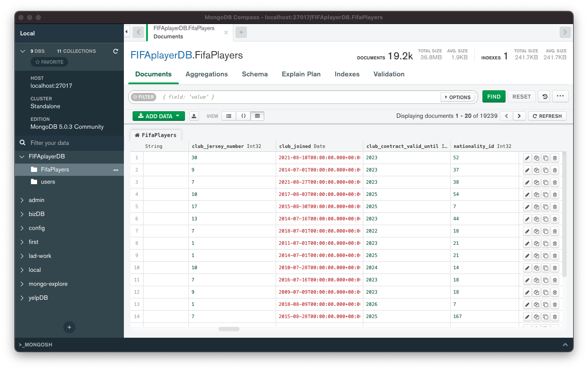Select the FifaPlayers collection in sidebar
The width and height of the screenshot is (588, 370).
[69, 170]
